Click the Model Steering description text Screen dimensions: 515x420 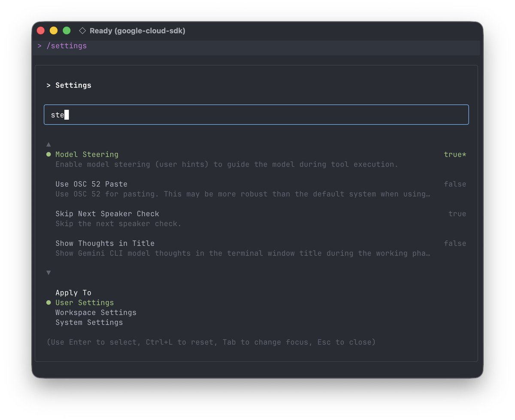(x=227, y=164)
